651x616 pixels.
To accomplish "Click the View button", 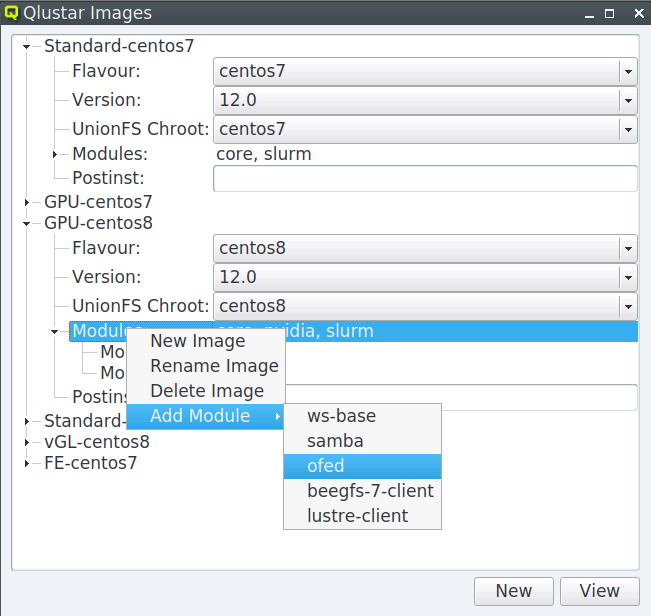I will 600,591.
